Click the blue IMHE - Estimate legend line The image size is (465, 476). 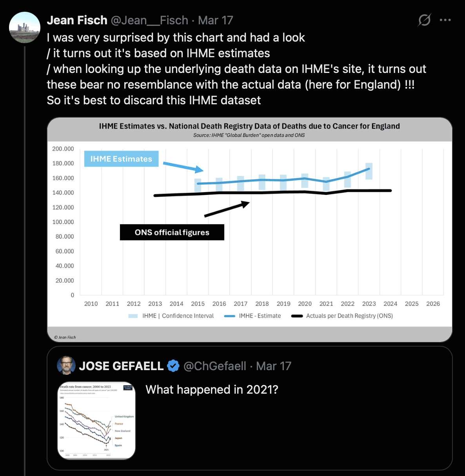tap(229, 316)
